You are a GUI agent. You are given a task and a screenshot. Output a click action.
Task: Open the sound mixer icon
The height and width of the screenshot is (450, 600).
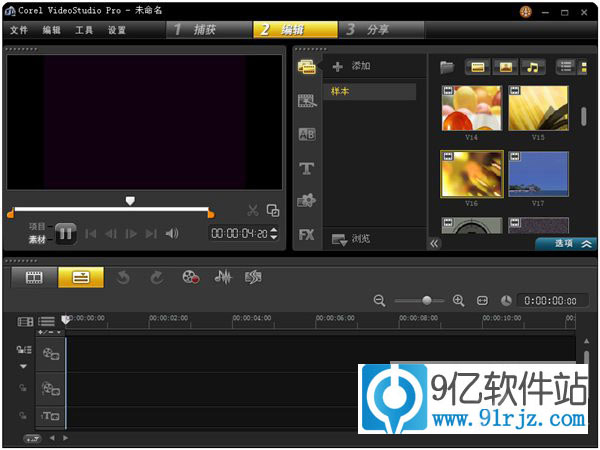tap(223, 277)
